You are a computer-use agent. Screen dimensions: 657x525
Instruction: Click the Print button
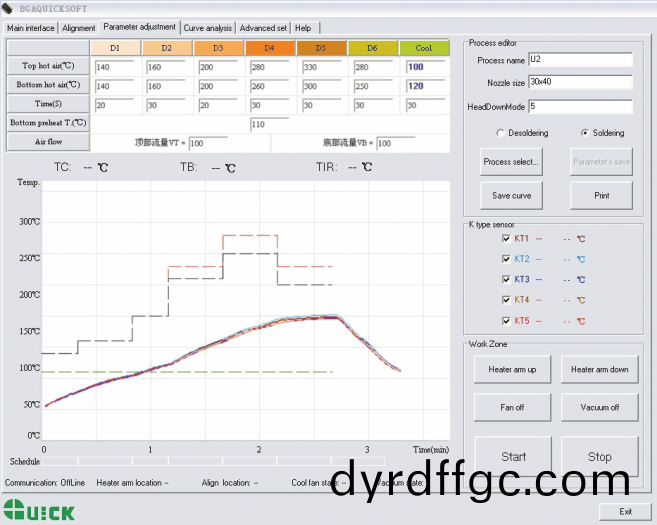[x=601, y=195]
